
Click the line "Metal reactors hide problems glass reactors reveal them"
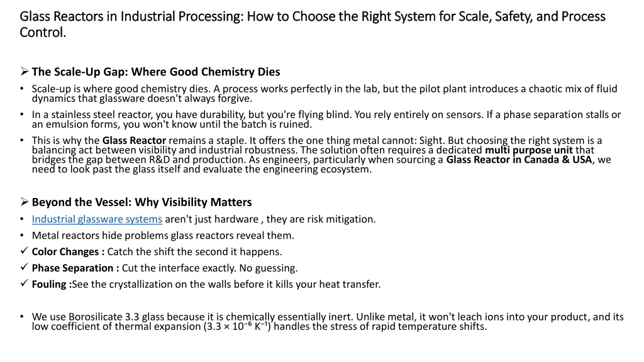coord(163,235)
